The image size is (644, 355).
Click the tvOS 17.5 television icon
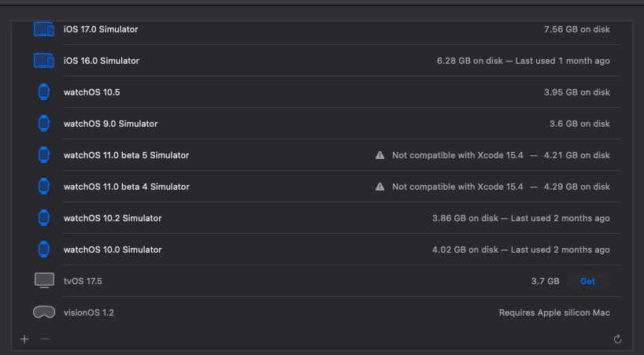pos(44,281)
